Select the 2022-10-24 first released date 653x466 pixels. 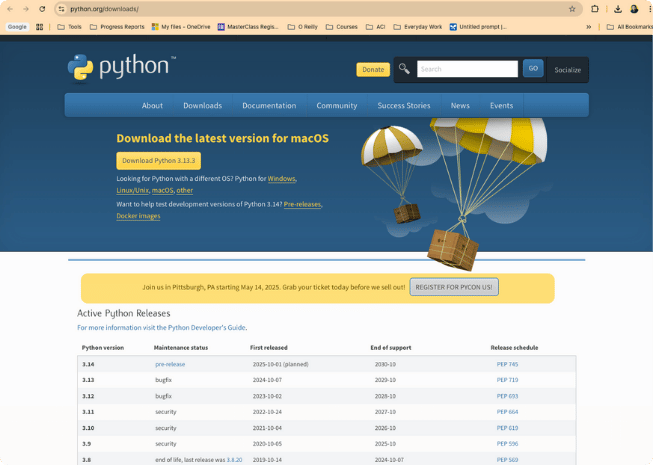(x=267, y=412)
